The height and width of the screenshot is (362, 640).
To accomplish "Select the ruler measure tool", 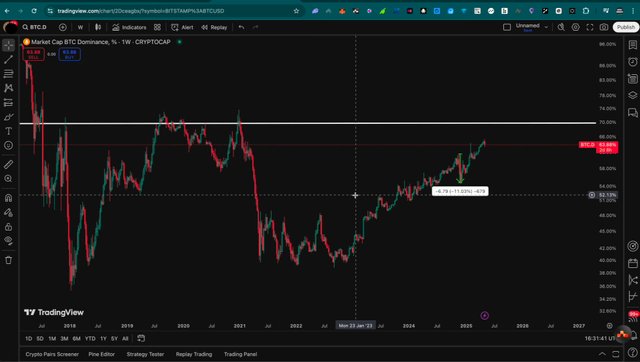I will tap(9, 164).
